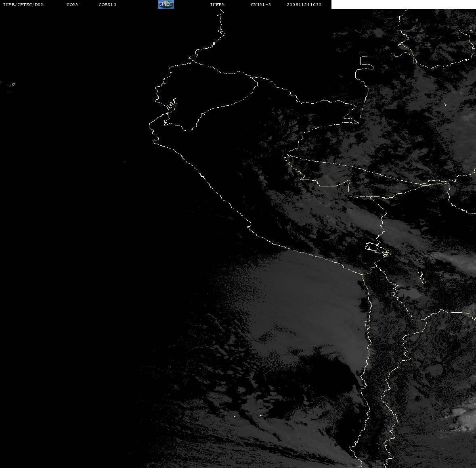Click the blank white bar at top right
This screenshot has height=468, width=476.
pyautogui.click(x=403, y=4)
